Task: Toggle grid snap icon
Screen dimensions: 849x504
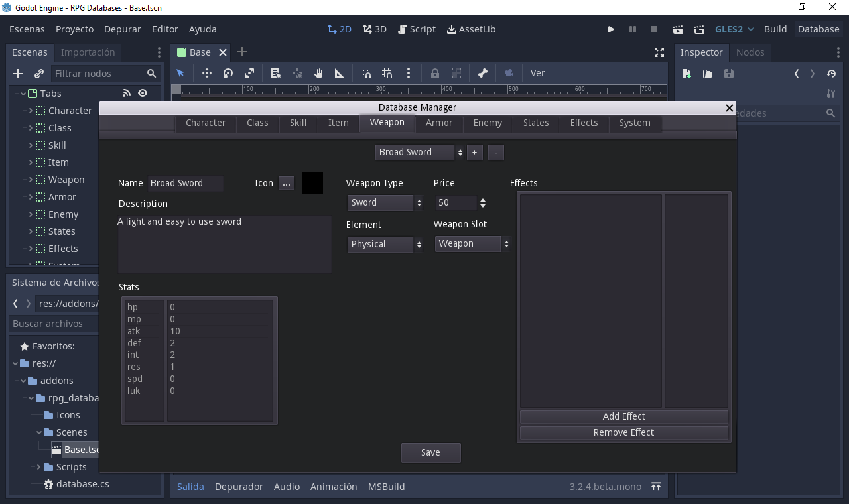Action: pos(387,73)
